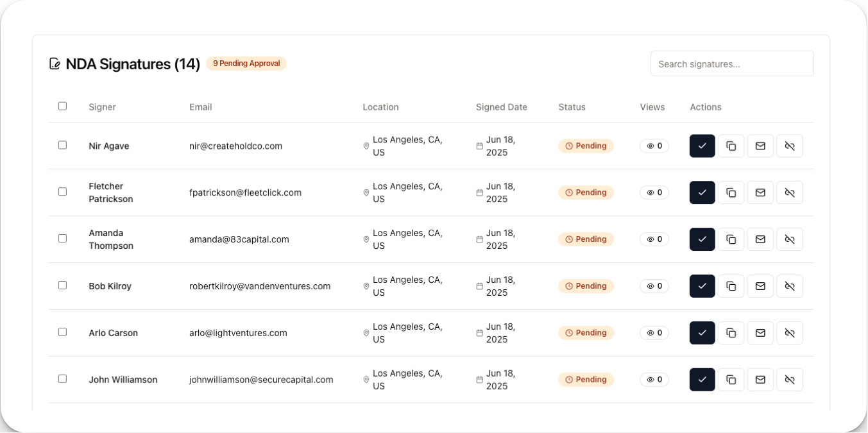Send email to Amanda Thompson

(760, 239)
